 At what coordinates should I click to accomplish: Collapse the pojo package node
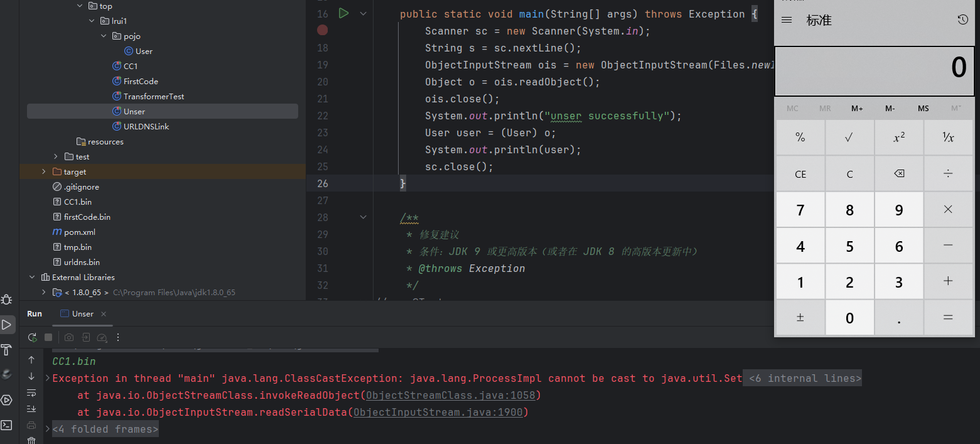coord(104,36)
